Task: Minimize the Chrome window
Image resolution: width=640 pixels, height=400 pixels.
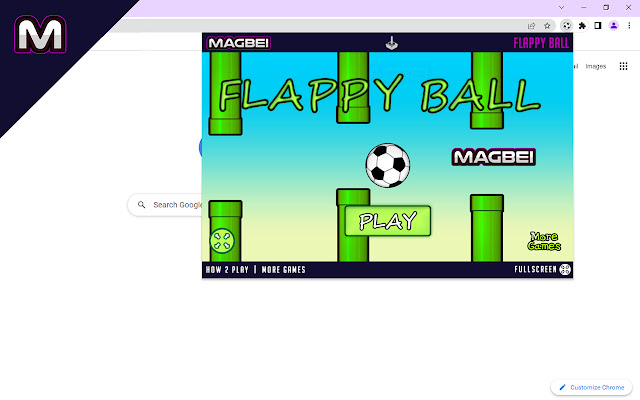Action: (584, 8)
